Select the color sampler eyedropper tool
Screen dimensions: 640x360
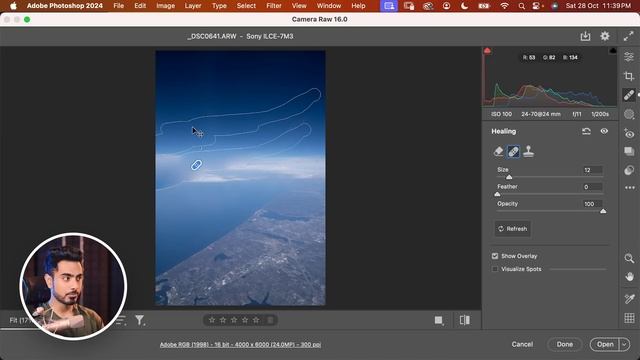tap(629, 299)
